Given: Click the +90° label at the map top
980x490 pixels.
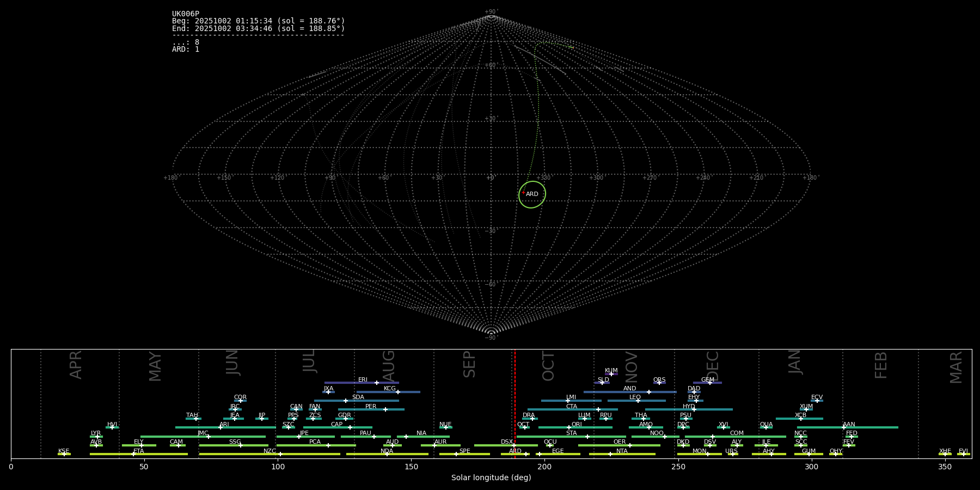Looking at the screenshot, I should click(x=491, y=12).
